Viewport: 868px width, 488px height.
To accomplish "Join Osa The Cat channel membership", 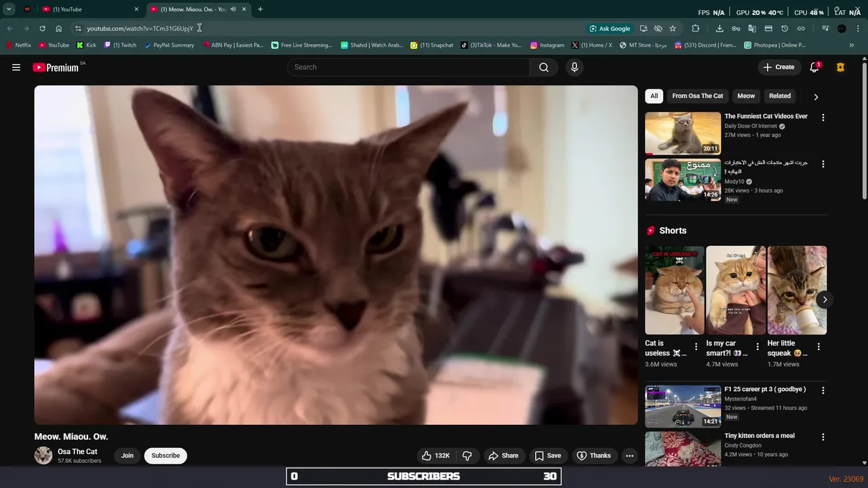I will click(127, 455).
